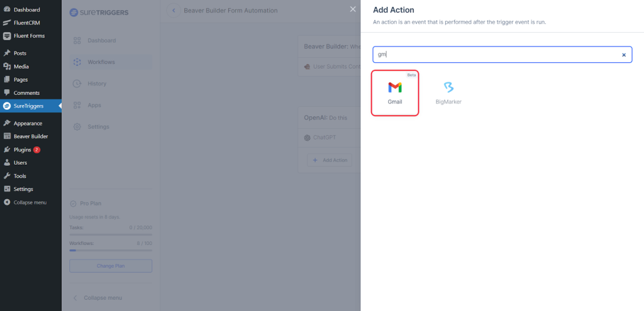Click the Add Action button
Screen dimensions: 644x311
pos(330,160)
